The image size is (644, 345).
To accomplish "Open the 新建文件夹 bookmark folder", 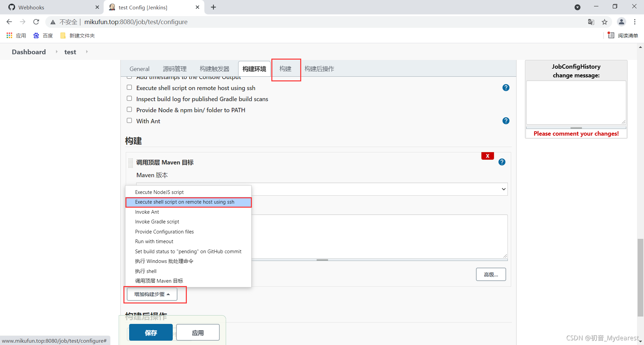I will (77, 36).
